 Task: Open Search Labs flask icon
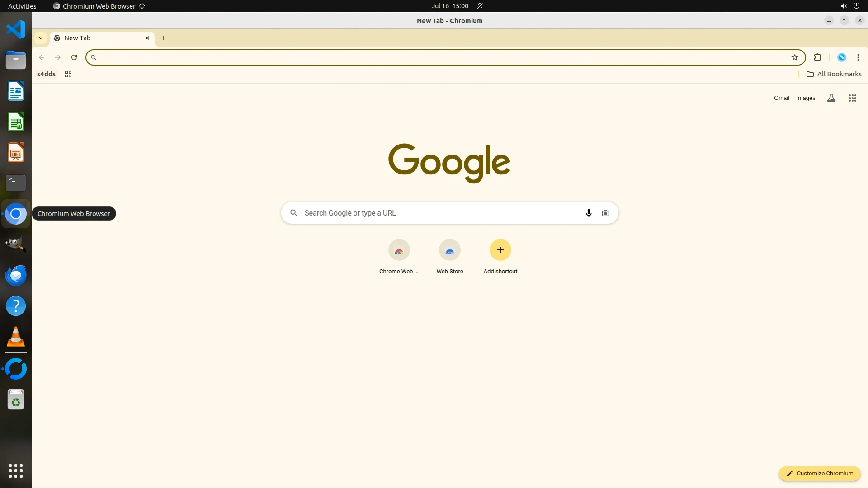click(831, 98)
